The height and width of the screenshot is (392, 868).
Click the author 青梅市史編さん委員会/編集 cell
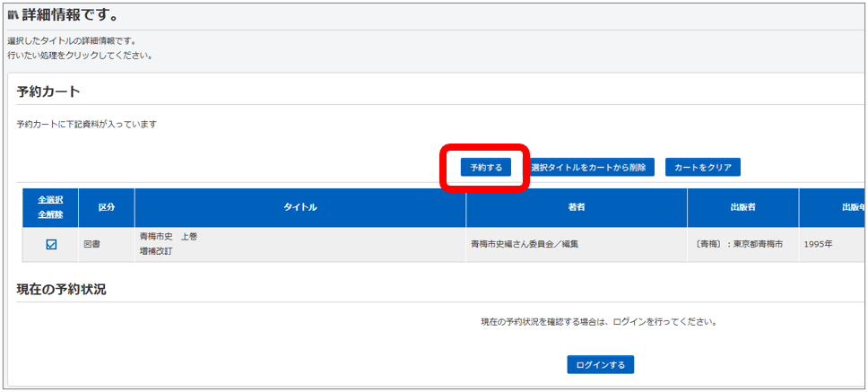524,244
